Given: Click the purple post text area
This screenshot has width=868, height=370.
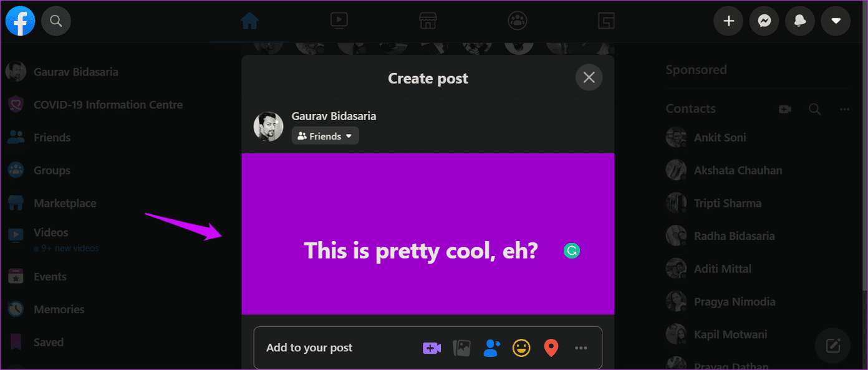Looking at the screenshot, I should click(x=428, y=234).
